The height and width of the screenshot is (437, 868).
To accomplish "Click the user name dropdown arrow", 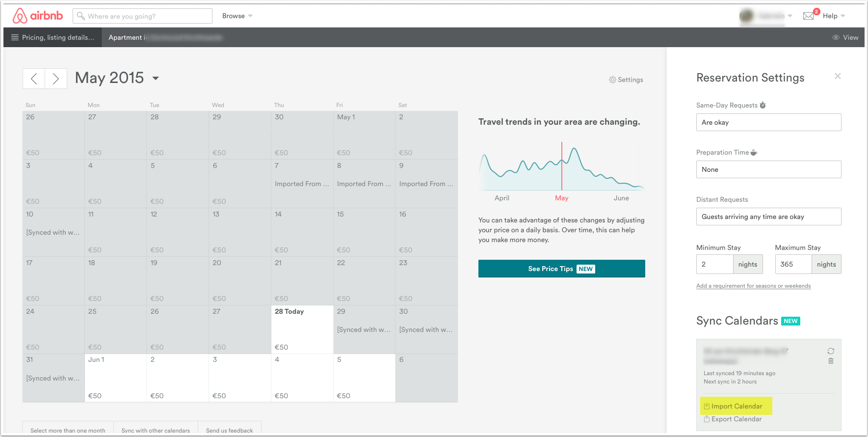I will [790, 16].
